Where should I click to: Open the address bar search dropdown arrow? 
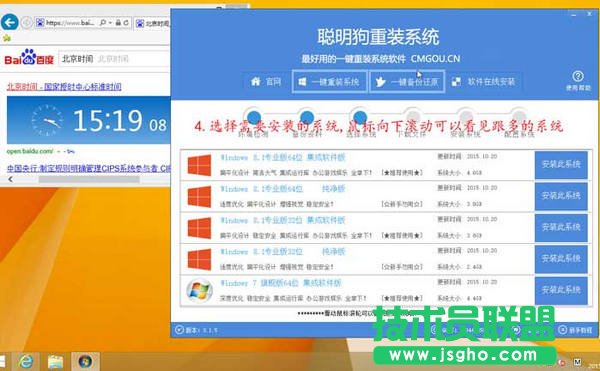tap(110, 23)
